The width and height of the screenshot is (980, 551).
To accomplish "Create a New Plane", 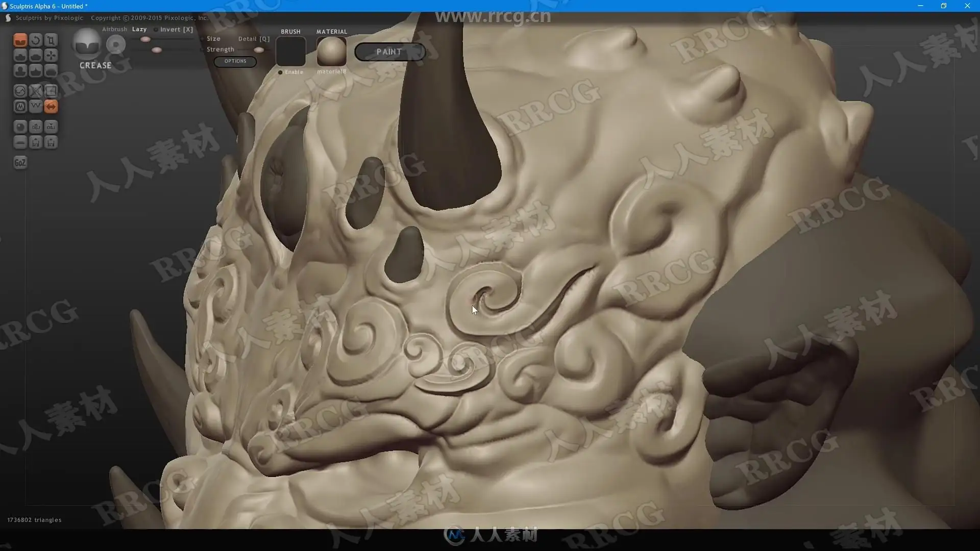I will click(x=20, y=142).
